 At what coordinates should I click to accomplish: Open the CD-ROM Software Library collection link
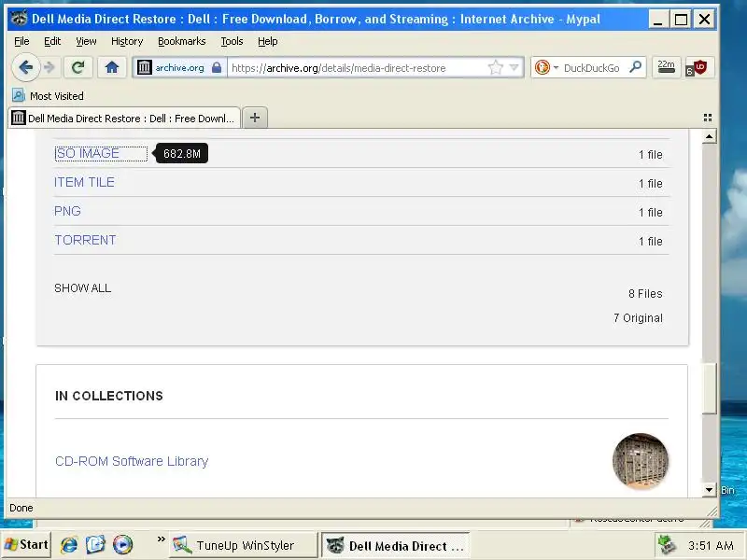[x=132, y=461]
